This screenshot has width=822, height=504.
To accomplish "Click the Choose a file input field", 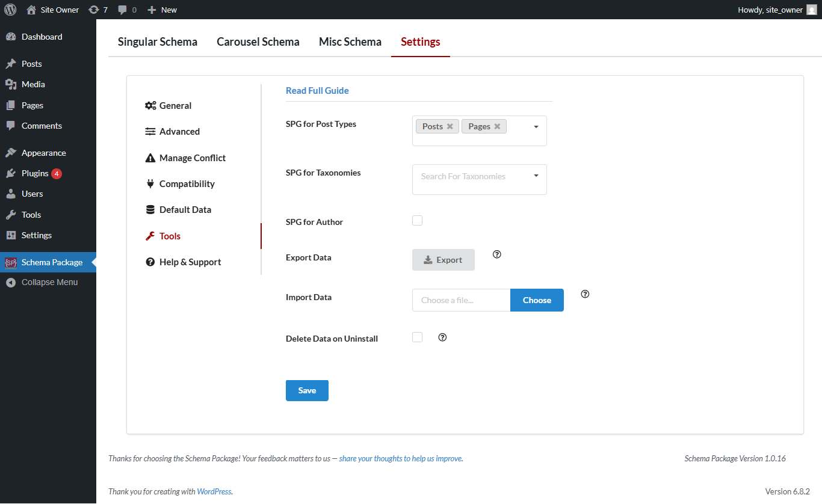I will [461, 300].
